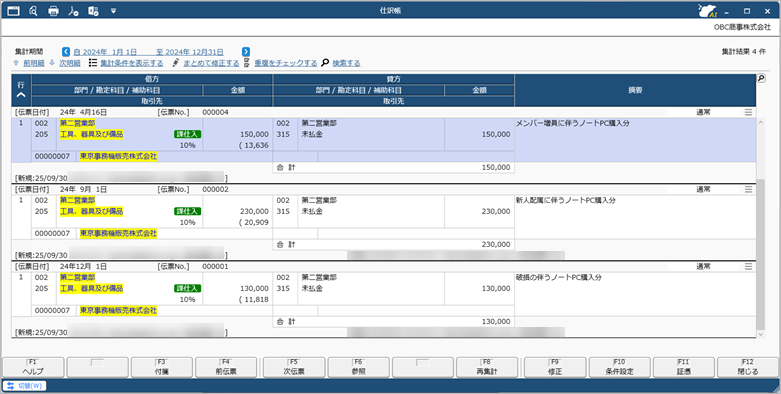This screenshot has height=394, width=781.
Task: Click the F8 再集計 button
Action: [x=487, y=367]
